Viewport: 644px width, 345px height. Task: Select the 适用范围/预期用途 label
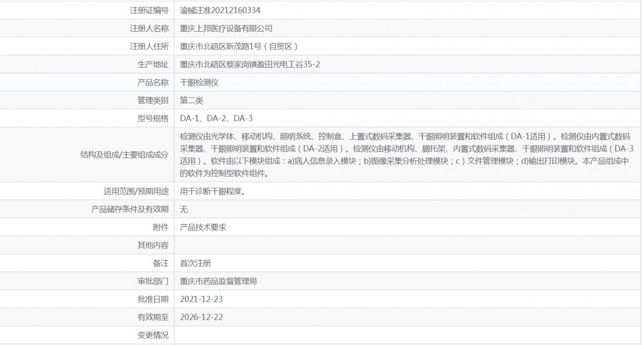tap(136, 191)
